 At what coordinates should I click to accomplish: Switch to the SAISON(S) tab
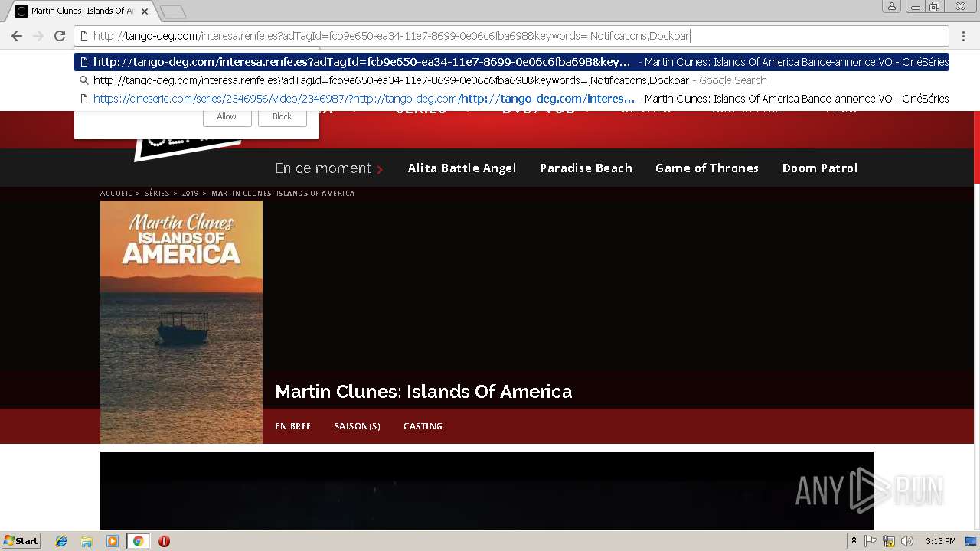[357, 426]
